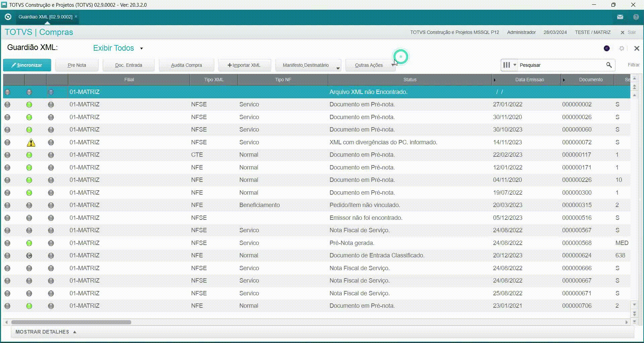Click the green status indicator for document 000000002
The image size is (644, 343).
click(x=29, y=105)
